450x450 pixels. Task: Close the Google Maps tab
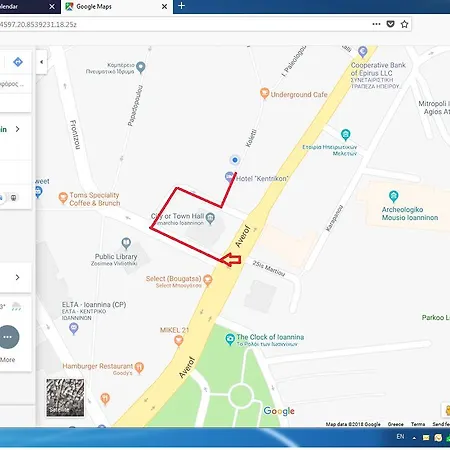click(164, 6)
